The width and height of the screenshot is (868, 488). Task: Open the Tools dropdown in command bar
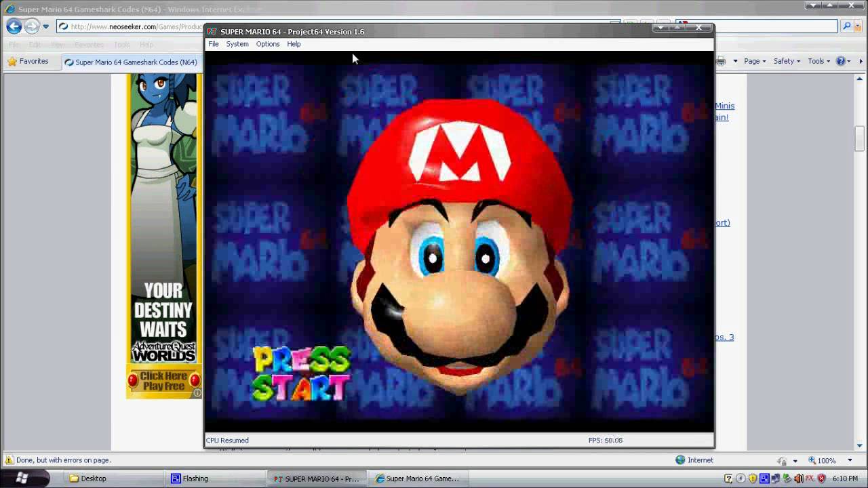819,62
